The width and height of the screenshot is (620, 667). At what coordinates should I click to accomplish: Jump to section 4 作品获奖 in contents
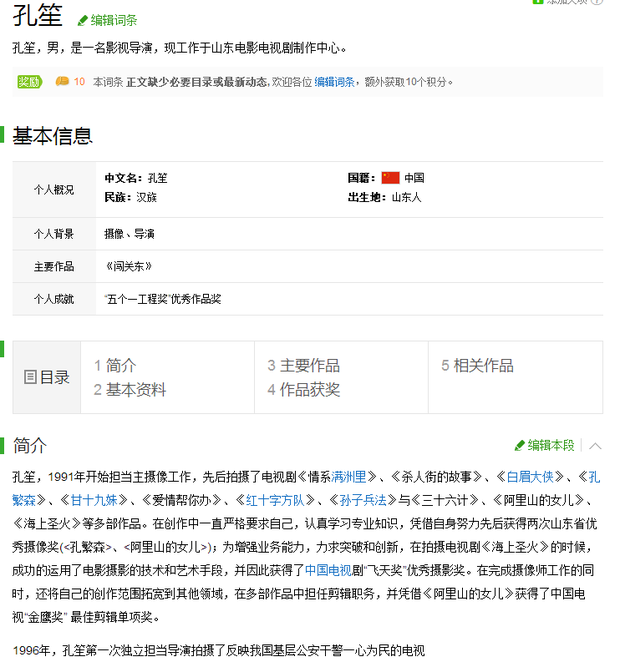click(304, 390)
